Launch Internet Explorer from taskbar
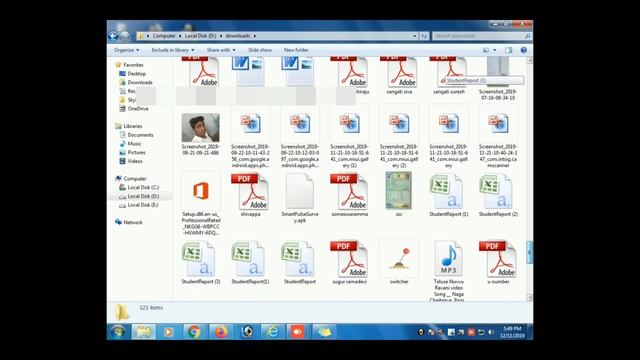Image resolution: width=640 pixels, height=360 pixels. tap(272, 331)
